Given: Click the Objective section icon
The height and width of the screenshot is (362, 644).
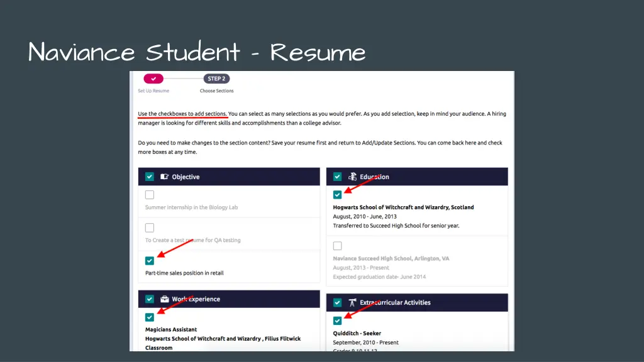Looking at the screenshot, I should pyautogui.click(x=164, y=177).
